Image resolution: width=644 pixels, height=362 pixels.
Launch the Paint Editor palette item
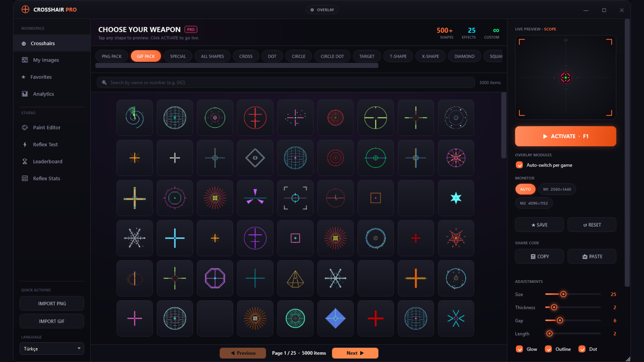tap(52, 127)
